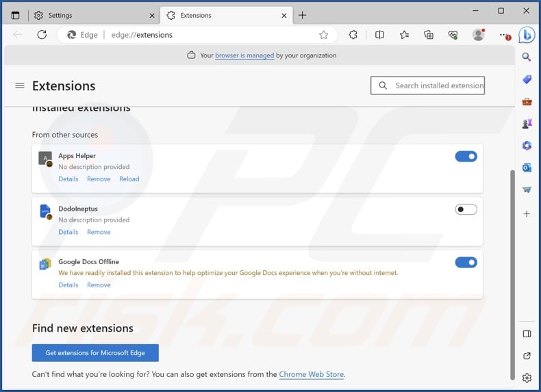Image resolution: width=541 pixels, height=392 pixels.
Task: Turn off Google Docs Offline toggle
Action: point(466,263)
